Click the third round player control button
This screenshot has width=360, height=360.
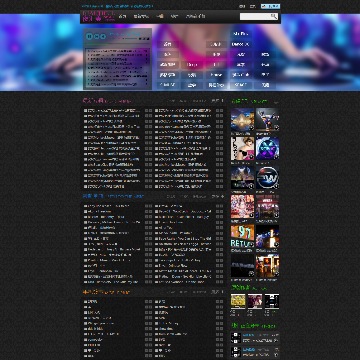tap(103, 36)
